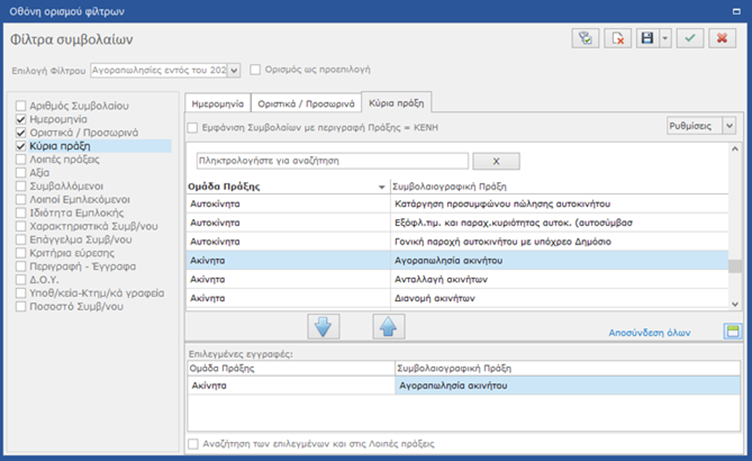Click the list scrollbar up arrow
Screen dimensions: 752x461
click(x=735, y=149)
